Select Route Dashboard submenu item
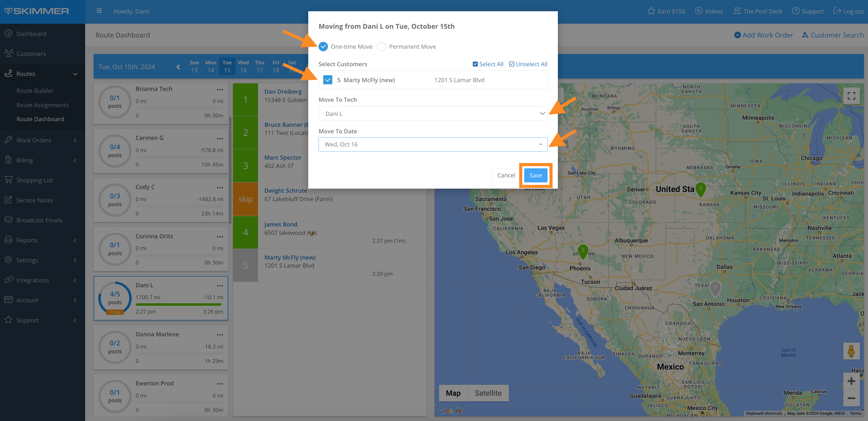This screenshot has width=868, height=421. point(40,119)
